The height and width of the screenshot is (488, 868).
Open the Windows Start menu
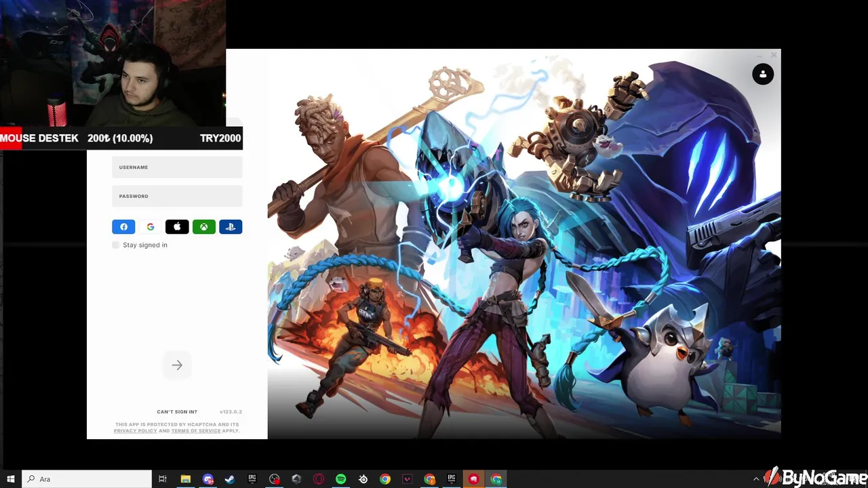[11, 479]
